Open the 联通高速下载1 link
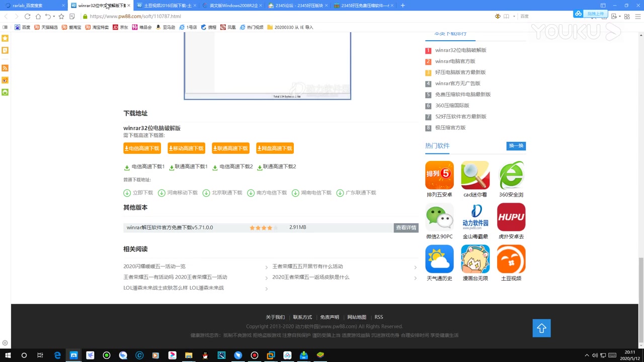Viewport: 644px width, 362px height. click(188, 166)
